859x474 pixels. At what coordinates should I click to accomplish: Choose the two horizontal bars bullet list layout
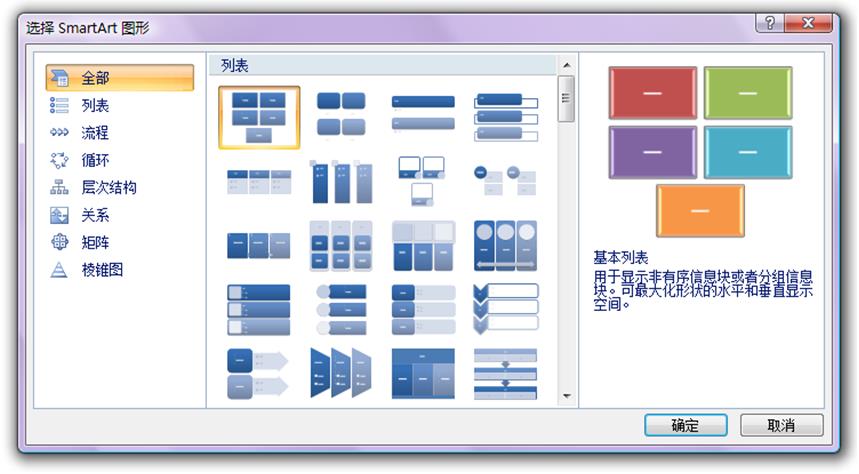pyautogui.click(x=423, y=113)
